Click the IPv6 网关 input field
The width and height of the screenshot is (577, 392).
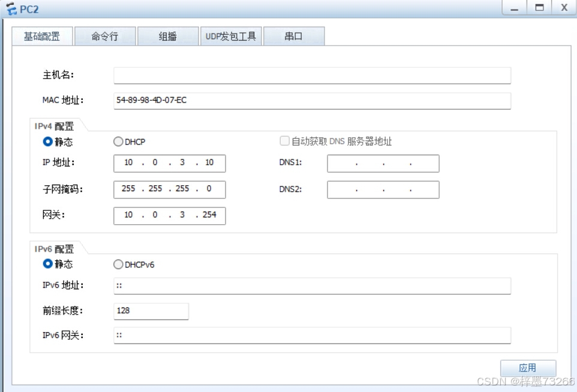point(312,336)
